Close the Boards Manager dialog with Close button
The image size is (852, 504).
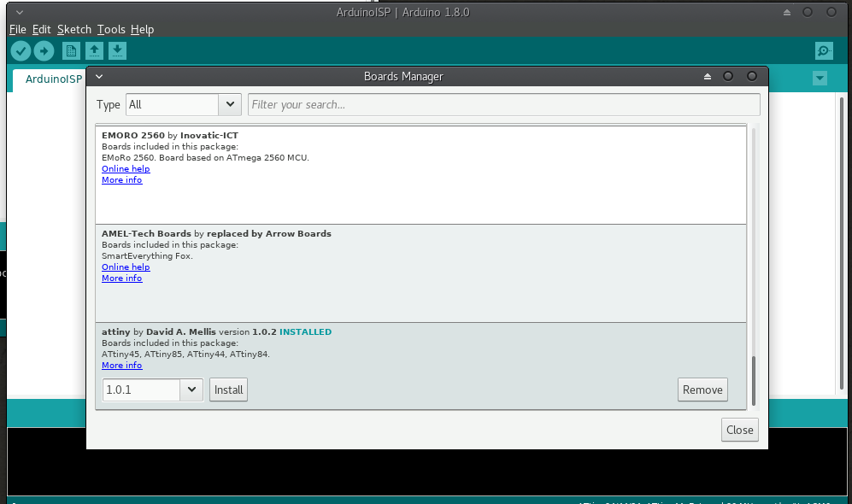[739, 430]
